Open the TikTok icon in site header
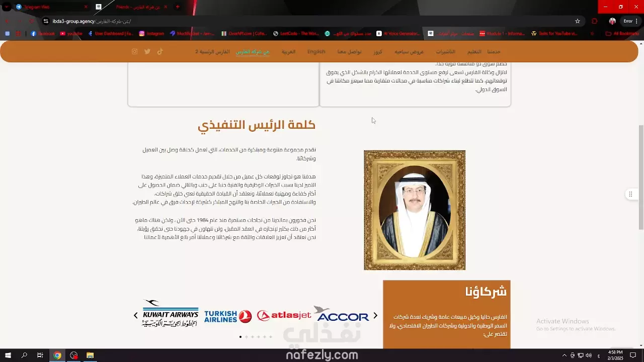 160,51
